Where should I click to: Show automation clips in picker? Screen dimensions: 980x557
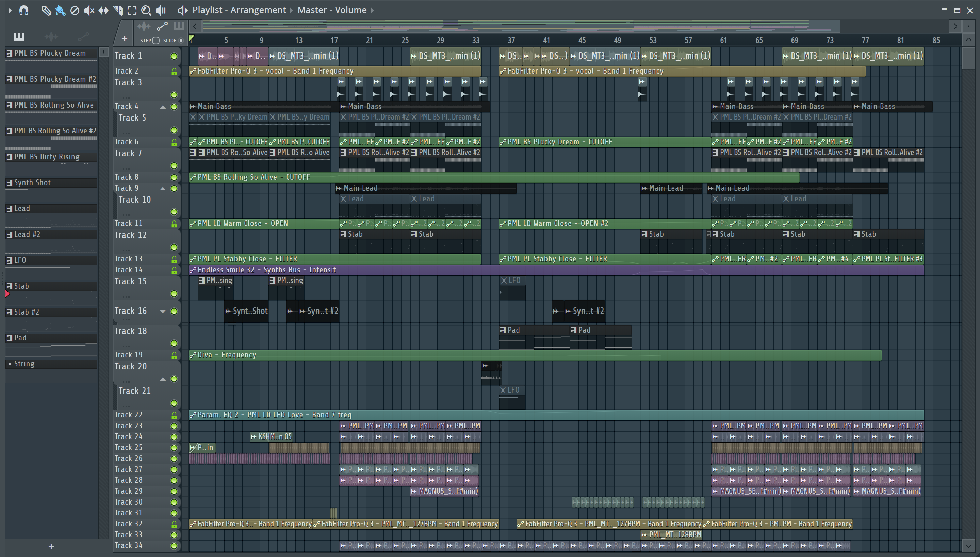83,36
